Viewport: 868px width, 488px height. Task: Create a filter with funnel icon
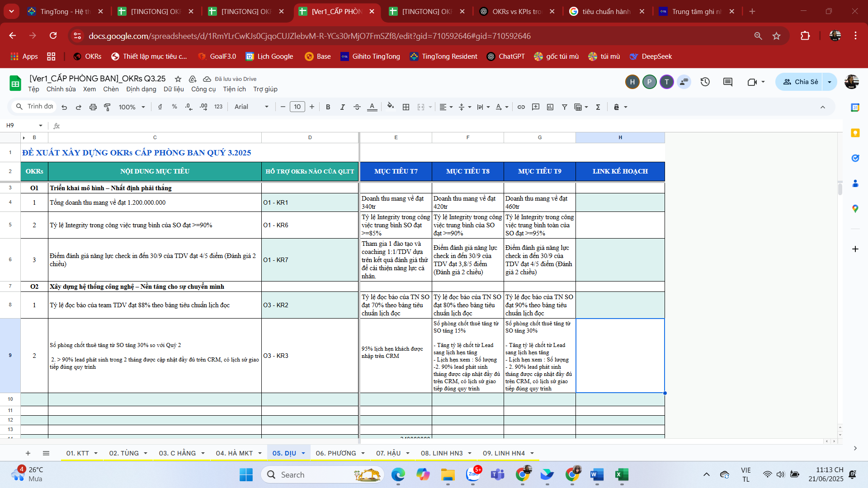tap(565, 107)
